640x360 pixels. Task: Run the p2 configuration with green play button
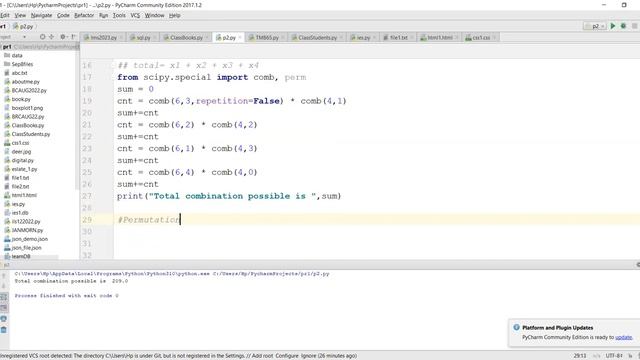[x=612, y=26]
